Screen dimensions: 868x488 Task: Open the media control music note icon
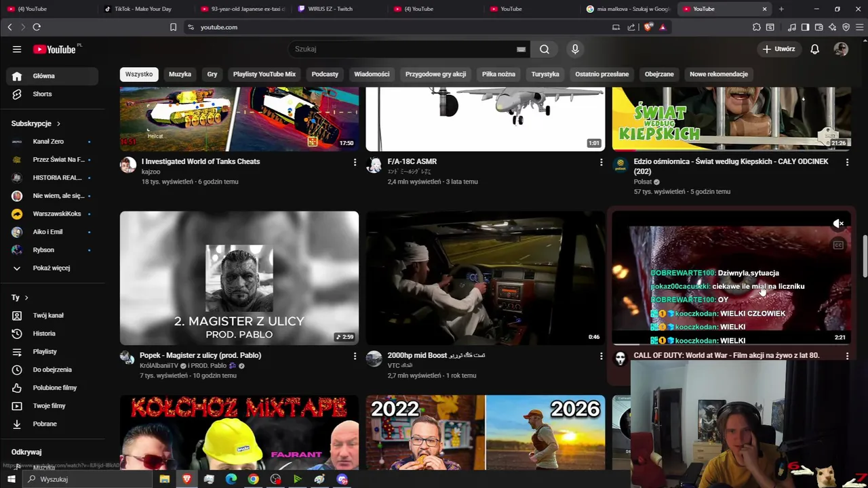[x=792, y=27]
